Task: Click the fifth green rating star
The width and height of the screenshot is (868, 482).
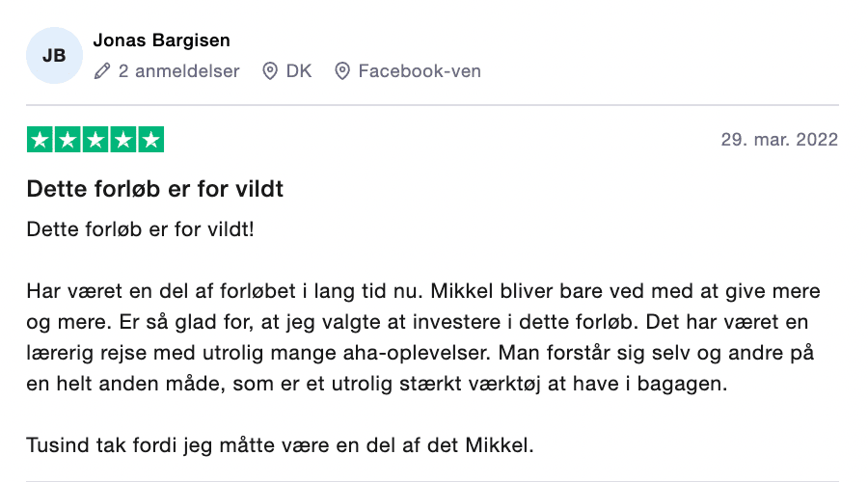Action: click(150, 140)
